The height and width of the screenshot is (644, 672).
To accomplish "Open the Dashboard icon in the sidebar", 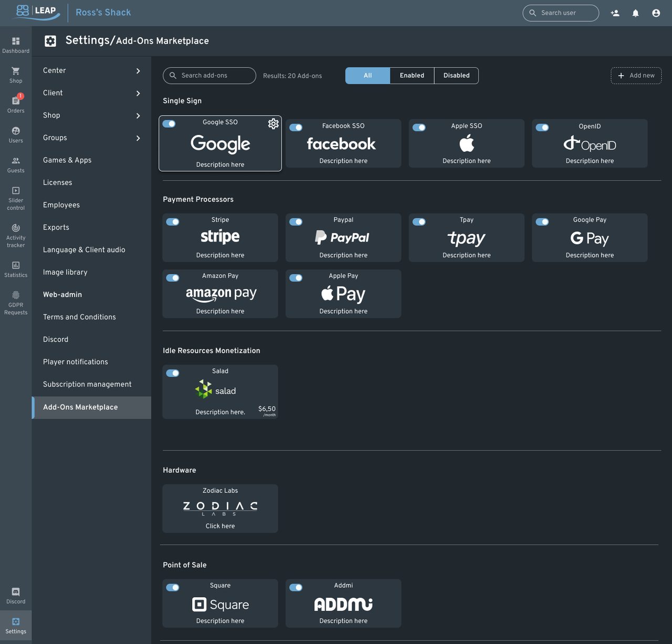I will tap(16, 41).
